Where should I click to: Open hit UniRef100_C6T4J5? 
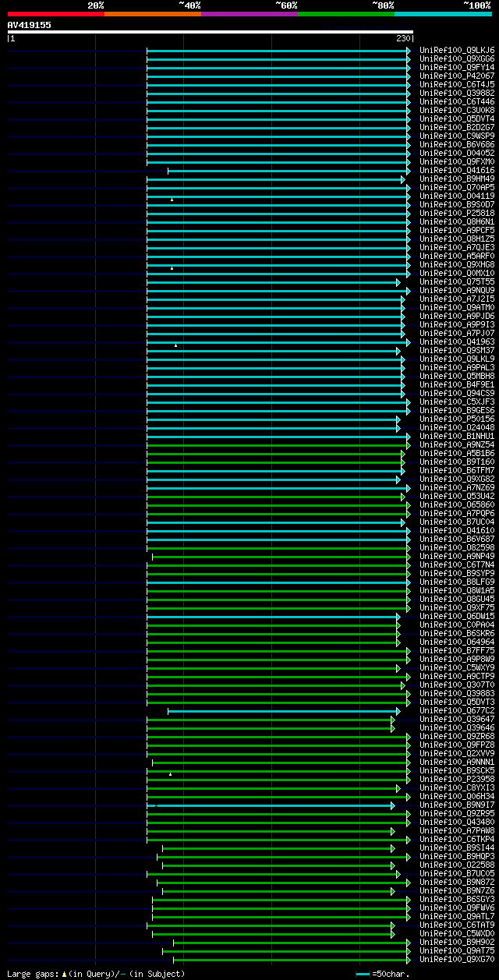point(457,85)
